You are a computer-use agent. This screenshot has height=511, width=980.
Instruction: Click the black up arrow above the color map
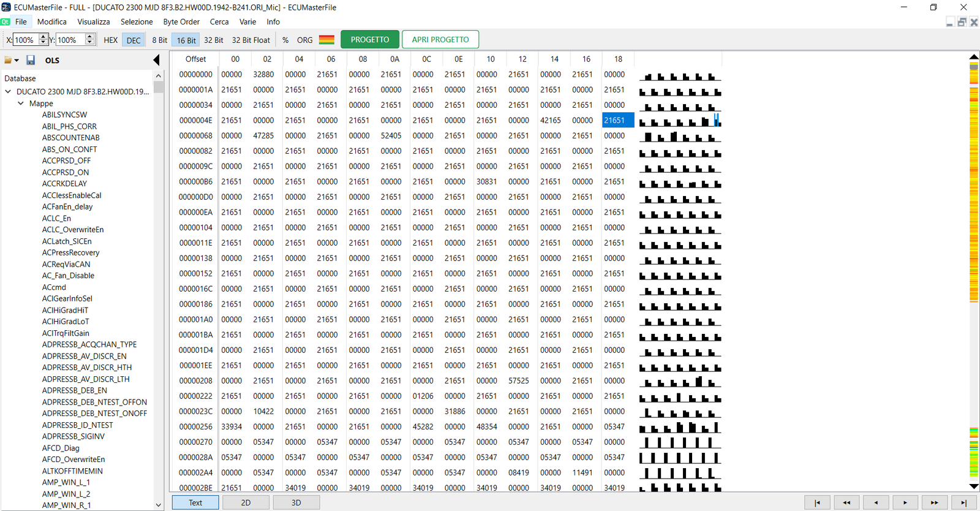(974, 57)
